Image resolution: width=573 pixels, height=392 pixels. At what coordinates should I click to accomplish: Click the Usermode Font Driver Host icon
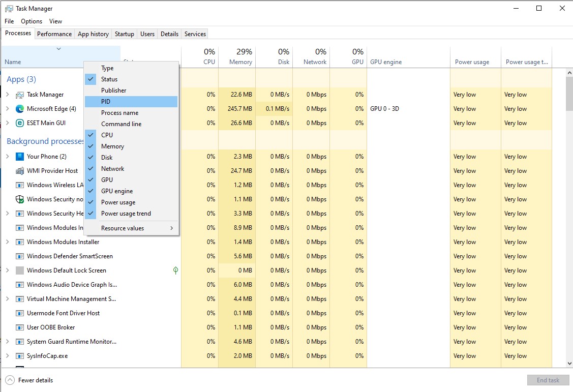coord(20,314)
